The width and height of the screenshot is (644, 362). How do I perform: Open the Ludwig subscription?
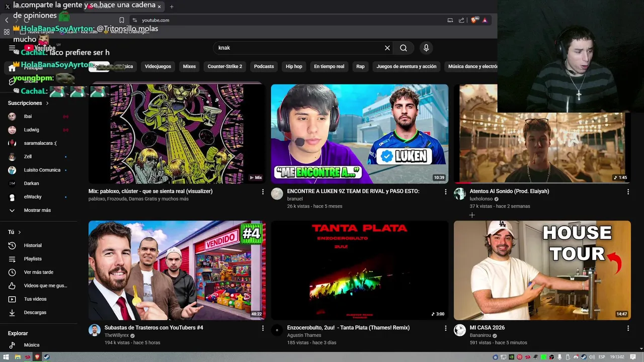38,130
